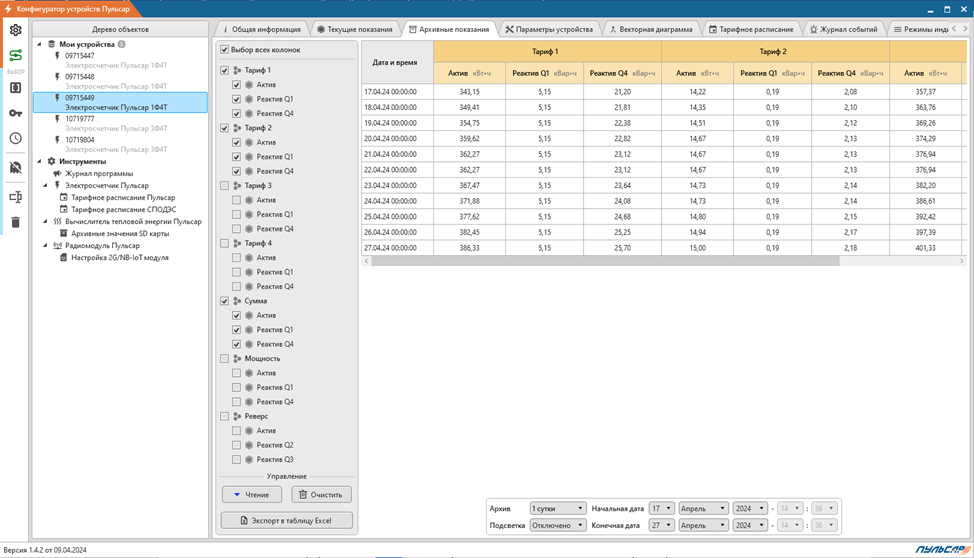This screenshot has width=974, height=558.
Task: Click icon of Настройка 2G/NB-IoT модуля
Action: tap(63, 257)
